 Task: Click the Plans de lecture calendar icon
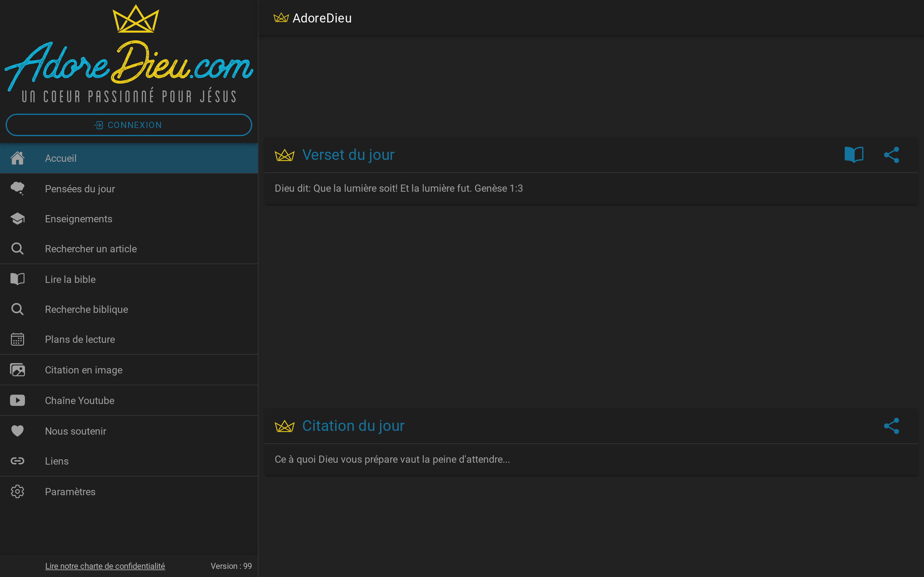pyautogui.click(x=17, y=339)
